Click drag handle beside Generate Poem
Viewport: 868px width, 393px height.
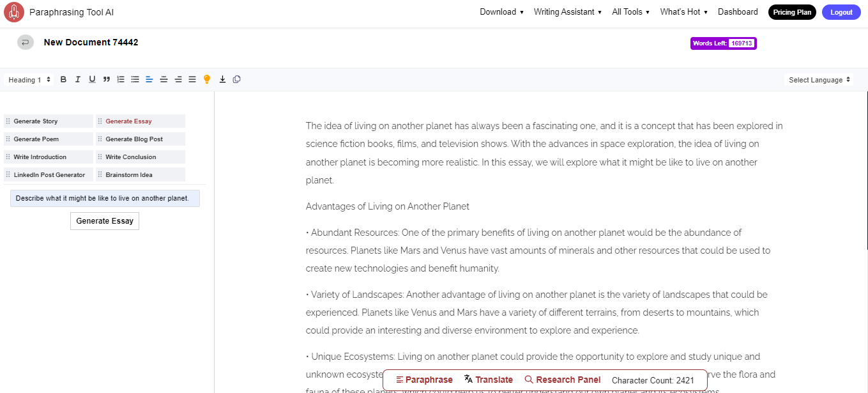pos(8,139)
